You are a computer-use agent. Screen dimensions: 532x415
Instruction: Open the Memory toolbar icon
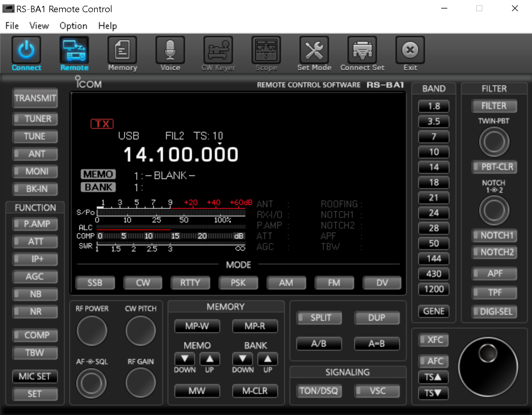click(x=122, y=50)
